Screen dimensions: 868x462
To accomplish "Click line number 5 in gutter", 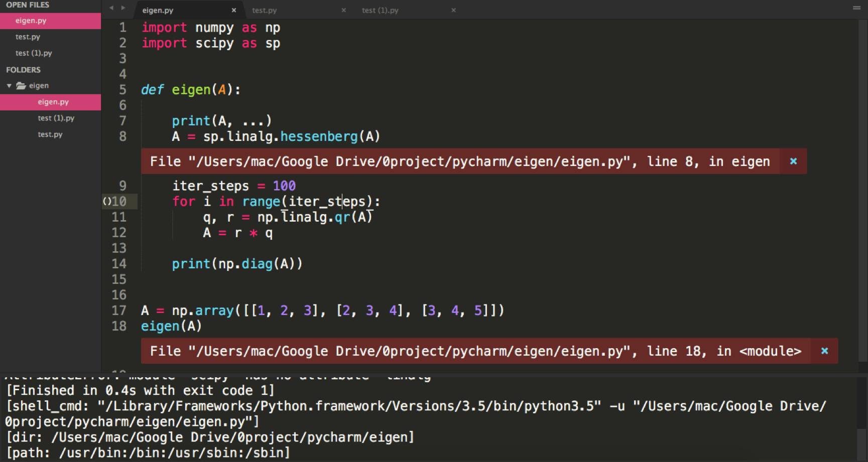I will 123,90.
